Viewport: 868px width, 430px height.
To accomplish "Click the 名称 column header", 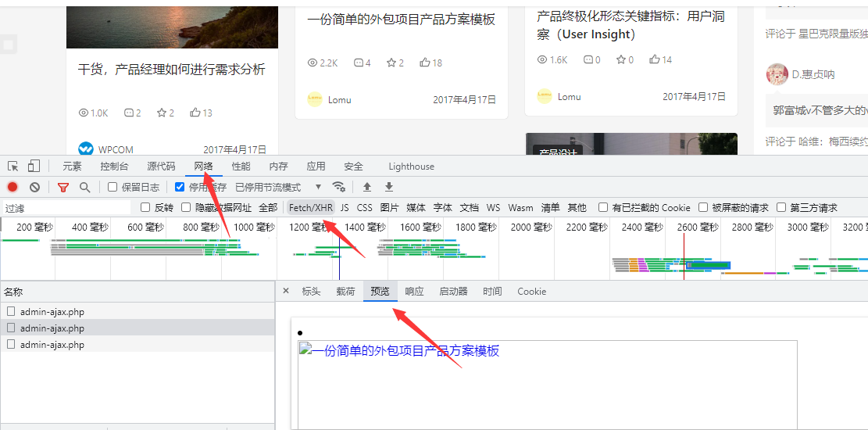I will pyautogui.click(x=138, y=292).
